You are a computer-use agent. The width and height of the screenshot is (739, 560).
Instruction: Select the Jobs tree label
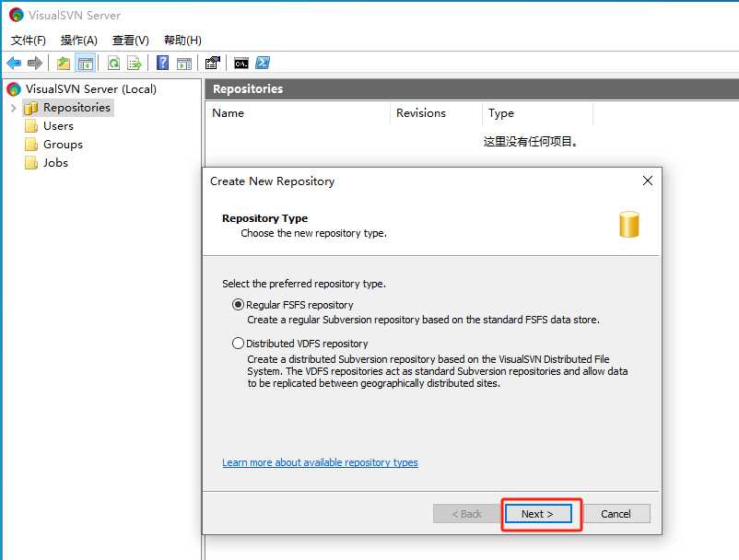[55, 163]
